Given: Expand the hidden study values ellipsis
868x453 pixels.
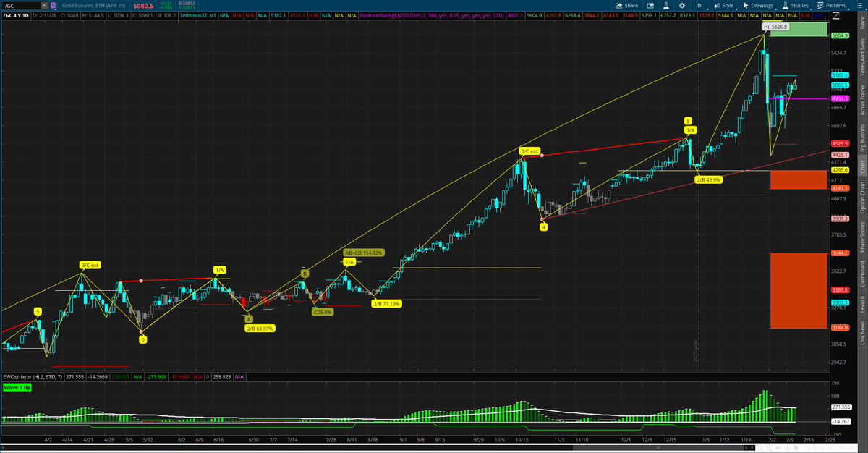Looking at the screenshot, I should [826, 14].
